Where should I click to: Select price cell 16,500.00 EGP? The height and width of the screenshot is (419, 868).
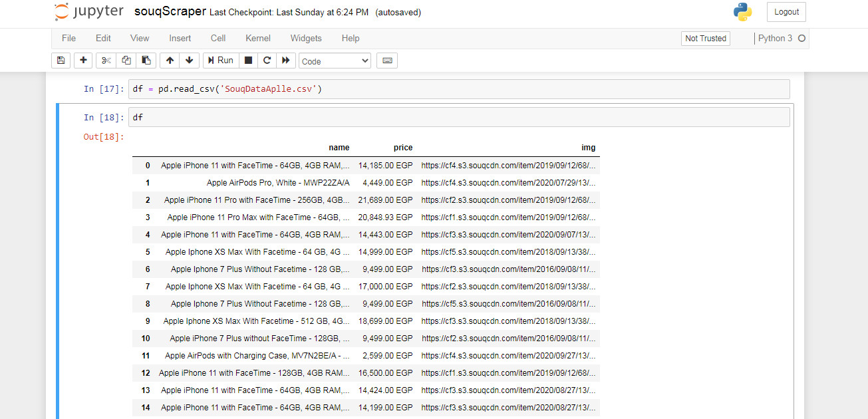386,373
